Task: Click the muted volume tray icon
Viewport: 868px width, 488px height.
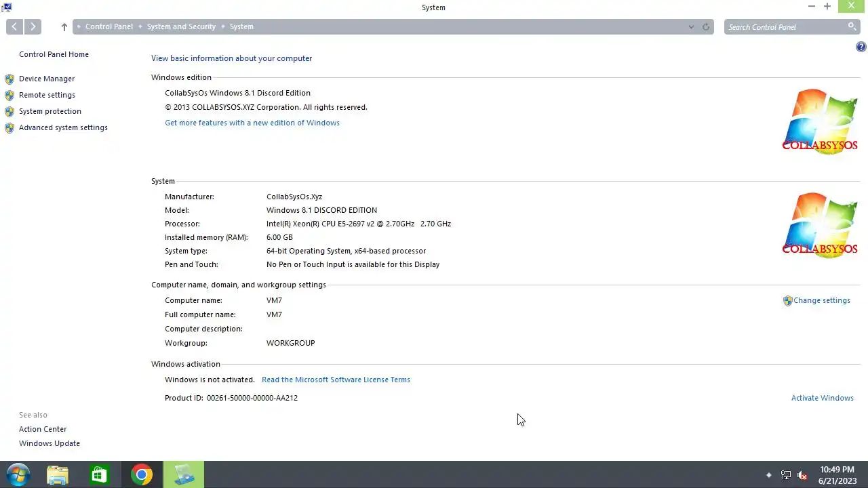Action: (x=802, y=475)
